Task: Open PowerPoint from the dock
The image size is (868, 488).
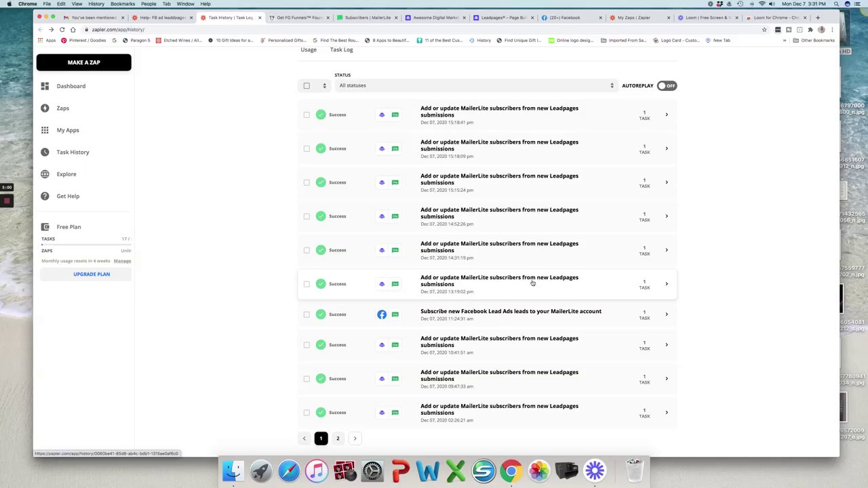Action: pos(400,470)
